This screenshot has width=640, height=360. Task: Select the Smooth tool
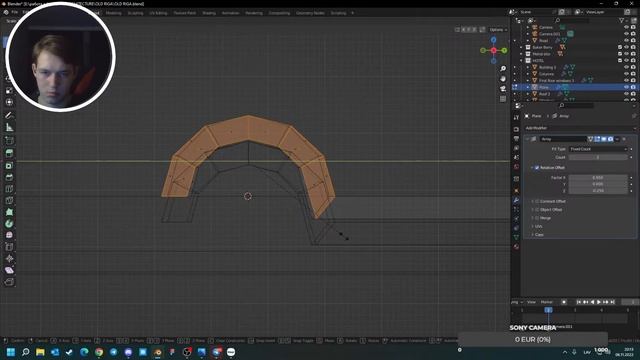point(9,235)
